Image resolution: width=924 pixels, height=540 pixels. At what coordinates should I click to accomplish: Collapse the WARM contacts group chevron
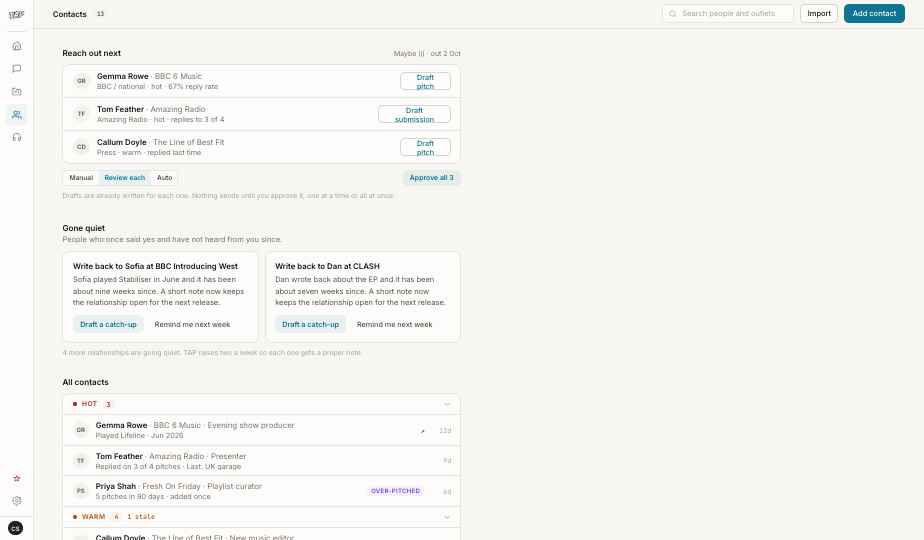click(x=447, y=517)
